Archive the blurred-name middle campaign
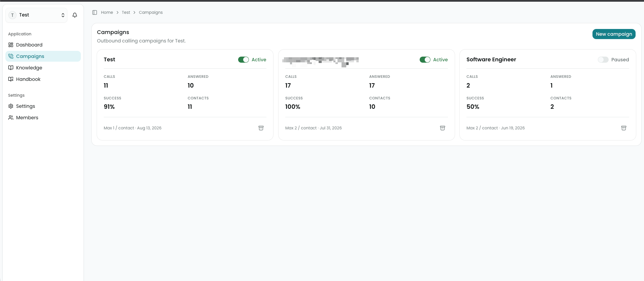 (x=443, y=128)
